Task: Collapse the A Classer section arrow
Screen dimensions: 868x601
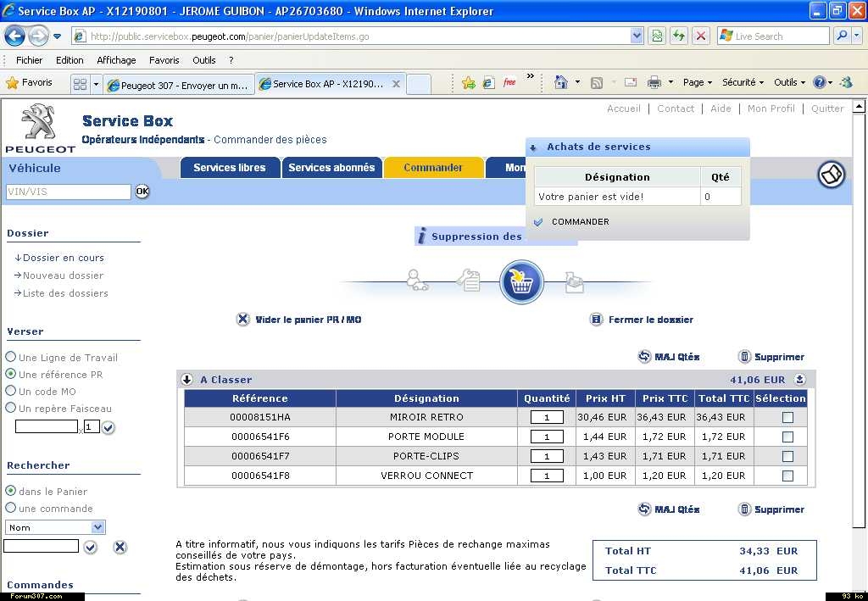Action: pos(187,380)
